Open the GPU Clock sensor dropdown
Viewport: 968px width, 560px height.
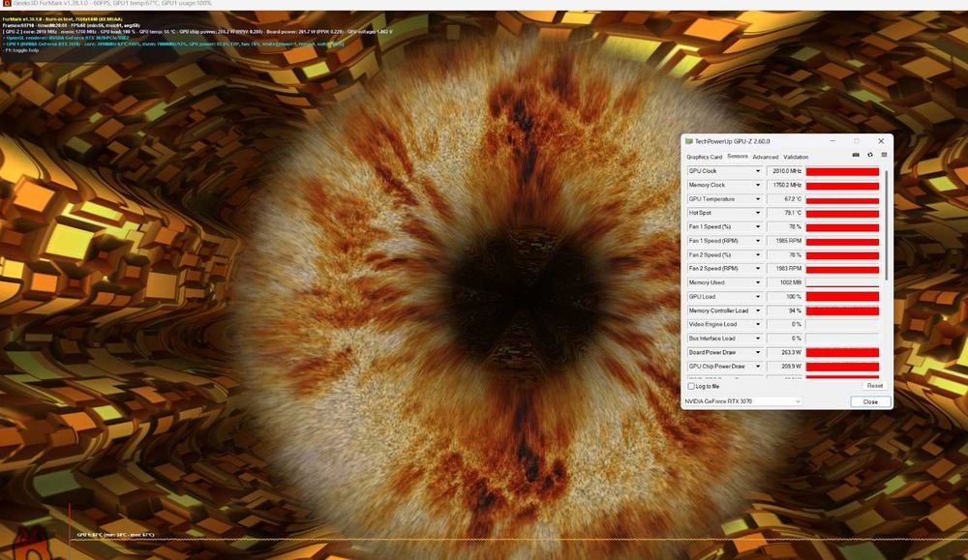click(x=758, y=171)
